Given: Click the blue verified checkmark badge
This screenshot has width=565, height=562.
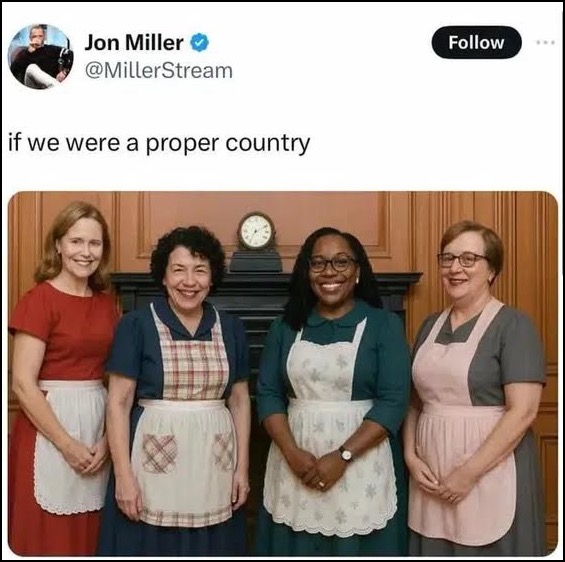Looking at the screenshot, I should pyautogui.click(x=199, y=43).
